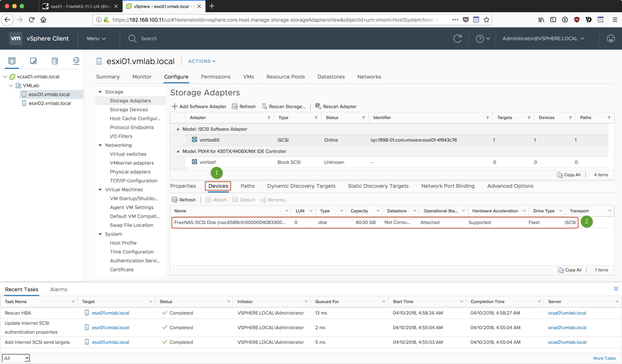The width and height of the screenshot is (622, 364).
Task: Switch to the Paths tab
Action: (247, 186)
